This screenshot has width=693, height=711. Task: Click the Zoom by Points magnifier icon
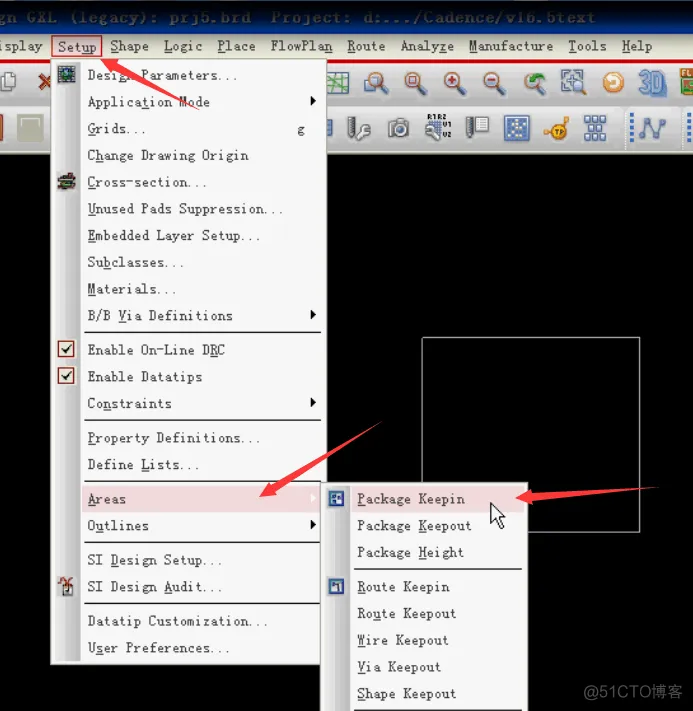coord(376,83)
